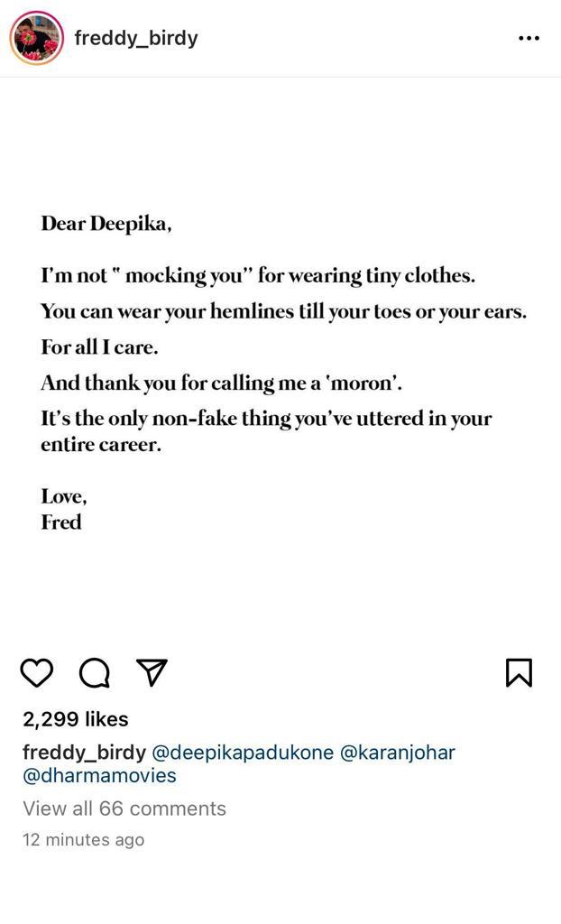Image resolution: width=561 pixels, height=924 pixels.
Task: Open the @dharmamovies tagged account
Action: click(99, 775)
